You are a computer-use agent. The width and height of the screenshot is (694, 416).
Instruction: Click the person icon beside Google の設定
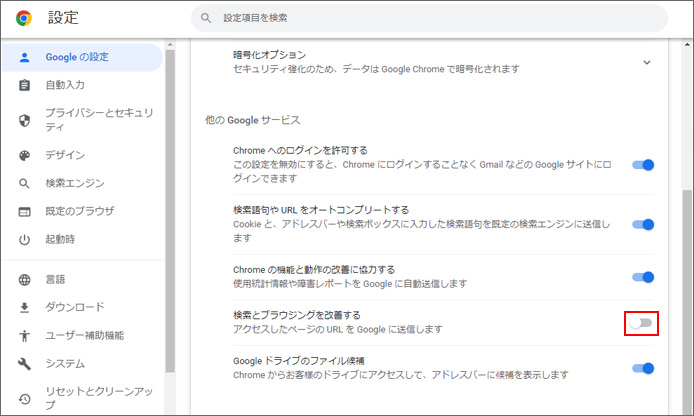tap(24, 57)
